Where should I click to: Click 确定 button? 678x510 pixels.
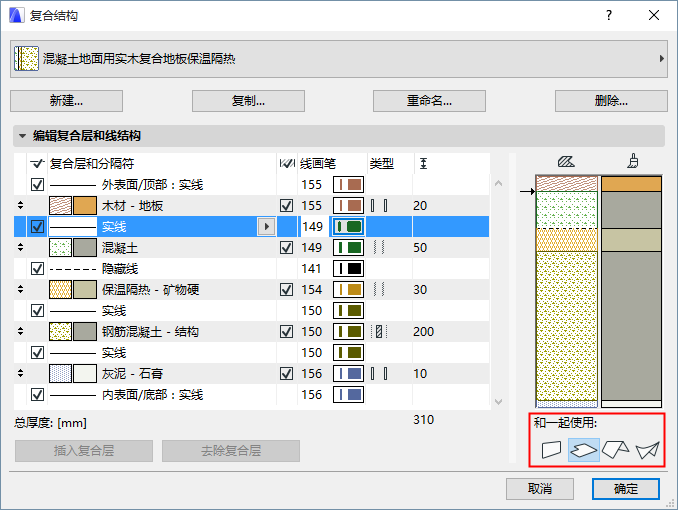(x=626, y=489)
